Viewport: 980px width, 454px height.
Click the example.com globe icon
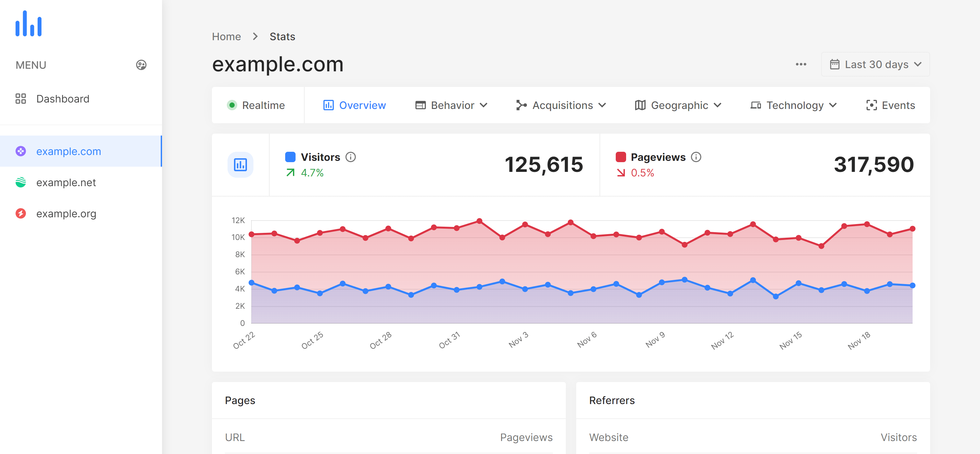tap(21, 151)
